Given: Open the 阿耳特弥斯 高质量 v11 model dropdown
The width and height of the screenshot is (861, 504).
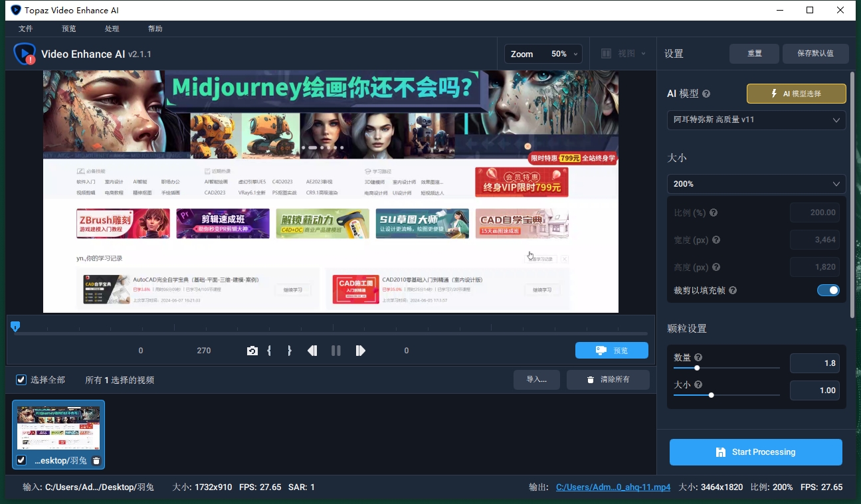Looking at the screenshot, I should point(757,120).
